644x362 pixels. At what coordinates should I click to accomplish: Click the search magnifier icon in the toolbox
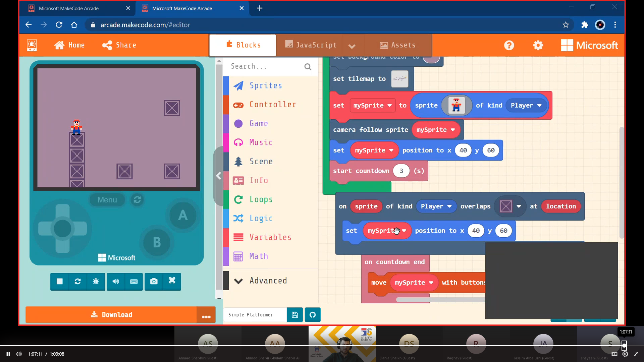pyautogui.click(x=308, y=67)
